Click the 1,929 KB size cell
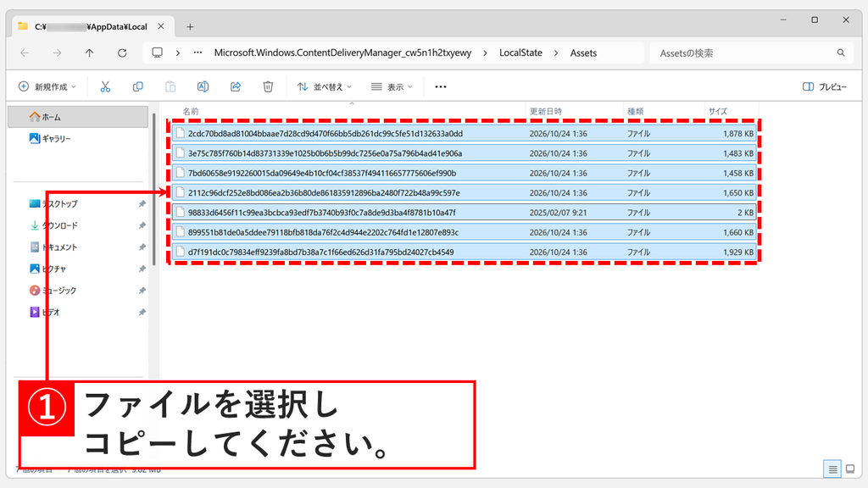 pos(738,252)
